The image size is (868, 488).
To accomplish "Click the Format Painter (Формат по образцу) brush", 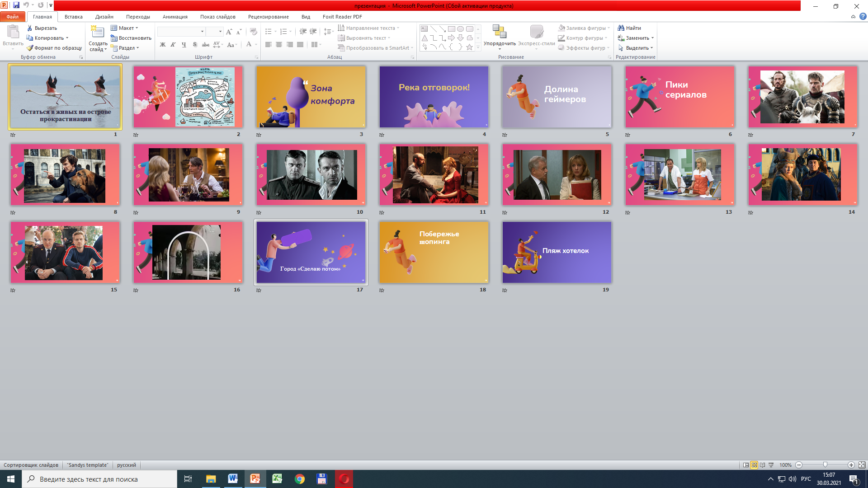I will click(30, 48).
